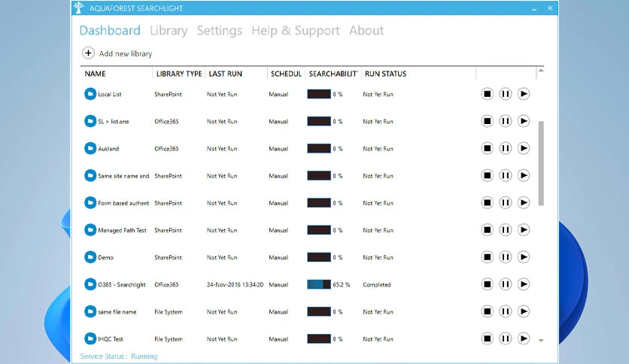The height and width of the screenshot is (364, 629).
Task: Select the Managed Path Test library name
Action: coord(123,230)
